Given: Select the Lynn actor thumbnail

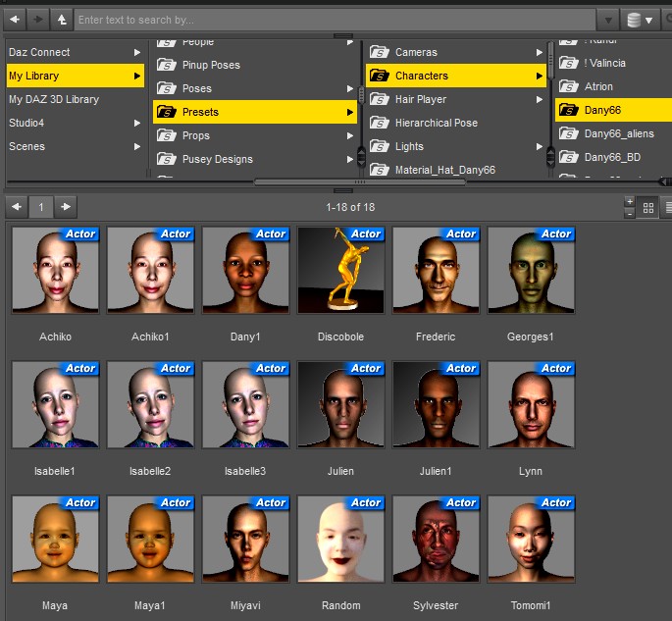Looking at the screenshot, I should pos(531,404).
